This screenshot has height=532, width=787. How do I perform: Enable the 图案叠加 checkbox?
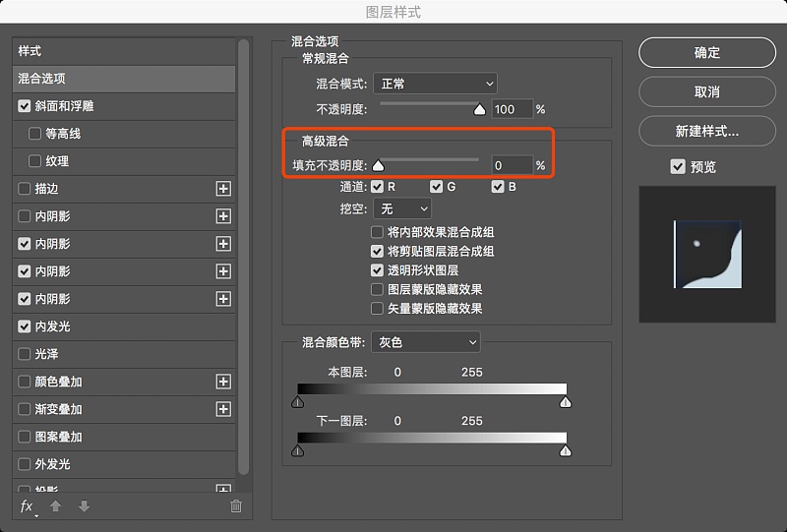(x=24, y=438)
